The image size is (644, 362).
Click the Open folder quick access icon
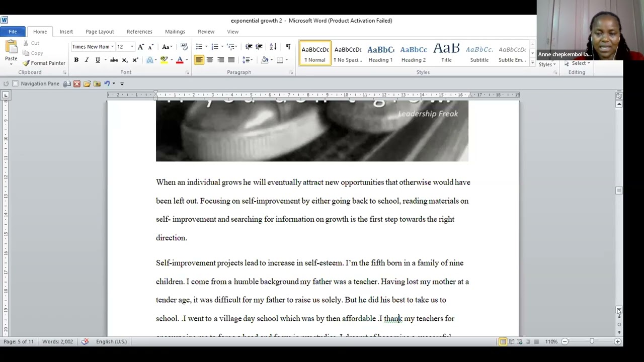(x=87, y=83)
